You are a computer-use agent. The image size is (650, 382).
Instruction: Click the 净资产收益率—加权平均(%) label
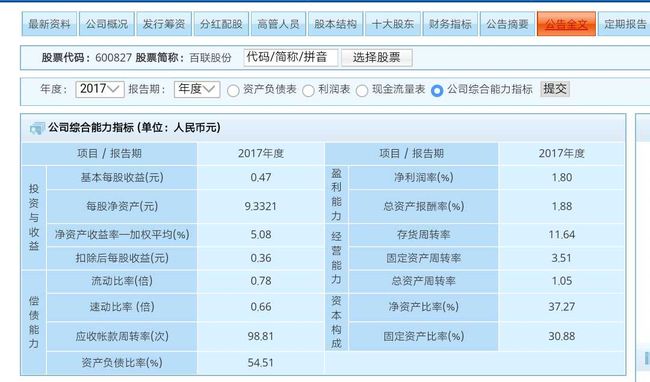point(122,235)
